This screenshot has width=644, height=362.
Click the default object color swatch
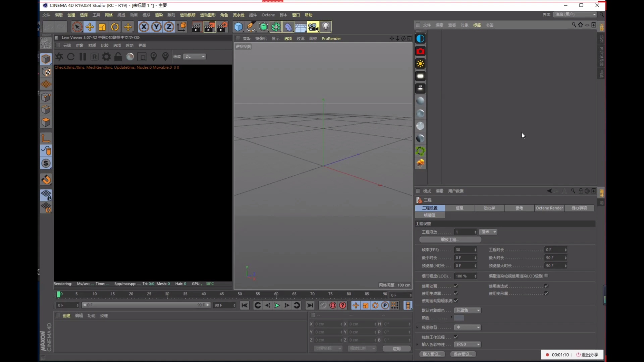[460, 318]
